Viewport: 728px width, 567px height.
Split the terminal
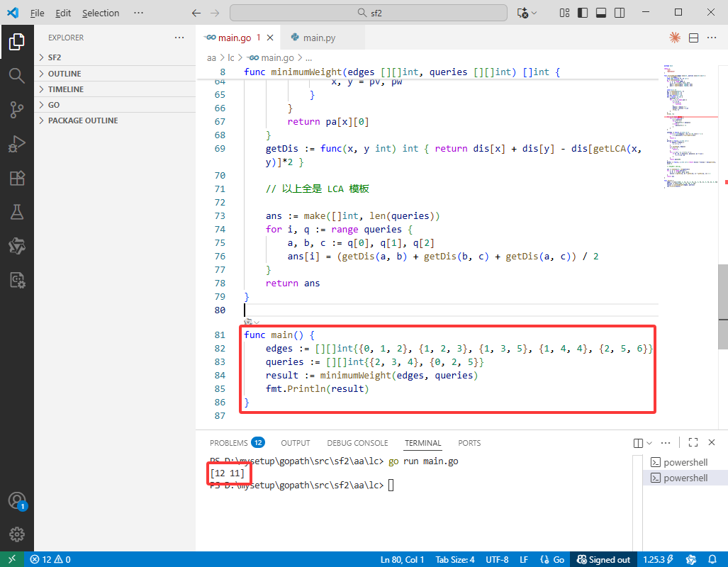pyautogui.click(x=639, y=443)
